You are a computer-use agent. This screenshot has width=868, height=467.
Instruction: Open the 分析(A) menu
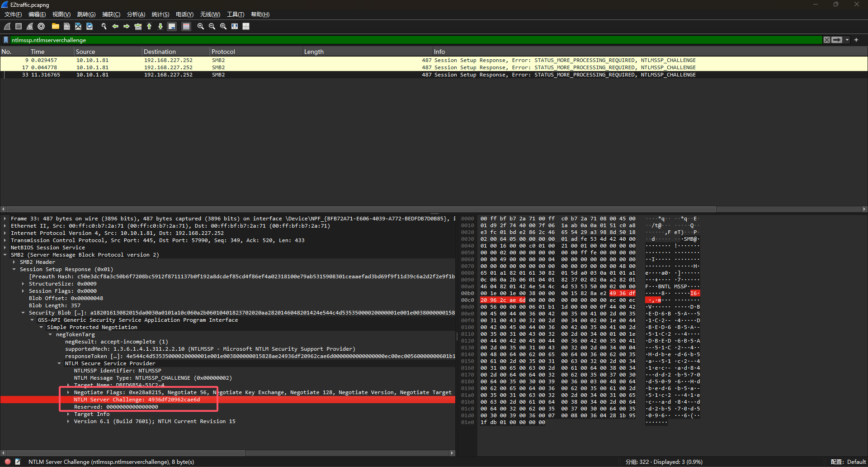[136, 14]
